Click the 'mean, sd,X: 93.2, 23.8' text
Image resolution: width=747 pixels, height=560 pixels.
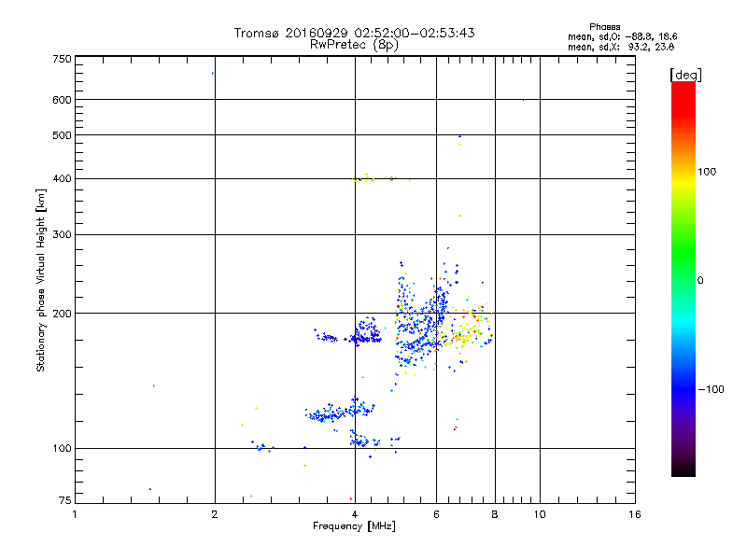(x=621, y=48)
